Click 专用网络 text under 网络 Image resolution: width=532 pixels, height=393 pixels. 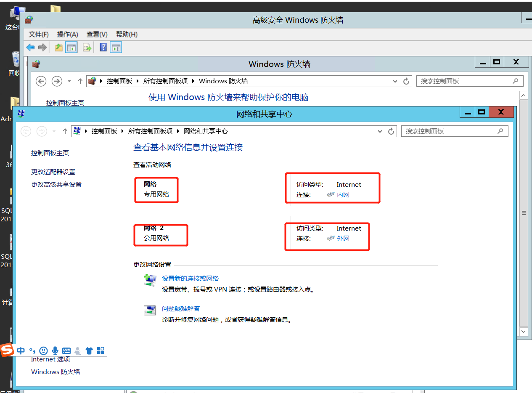point(156,194)
